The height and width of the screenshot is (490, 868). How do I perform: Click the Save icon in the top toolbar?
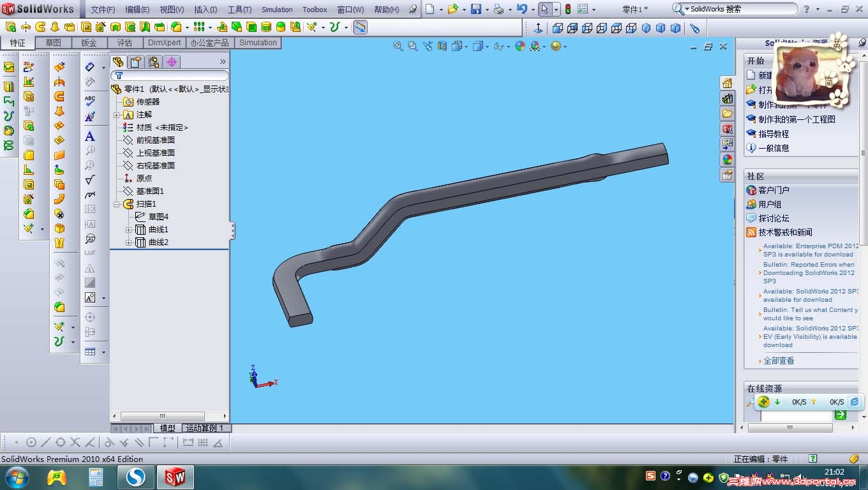pos(476,9)
